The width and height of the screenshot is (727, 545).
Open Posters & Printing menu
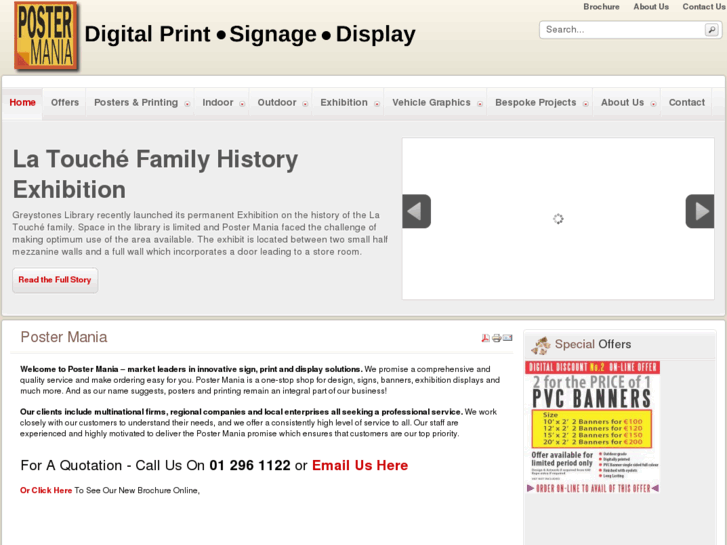coord(136,103)
